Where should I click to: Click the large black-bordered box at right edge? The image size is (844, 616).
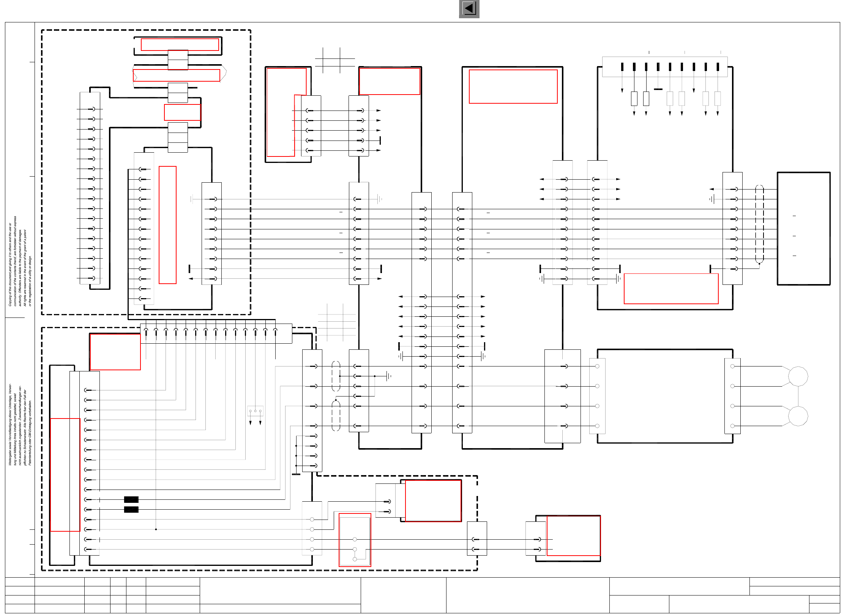803,228
